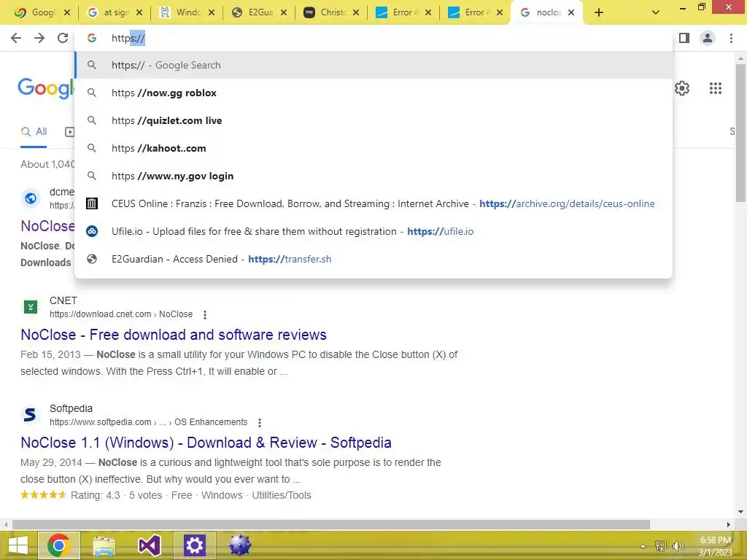Choose the 'now.gg roblox' suggestion
The width and height of the screenshot is (747, 560).
374,93
